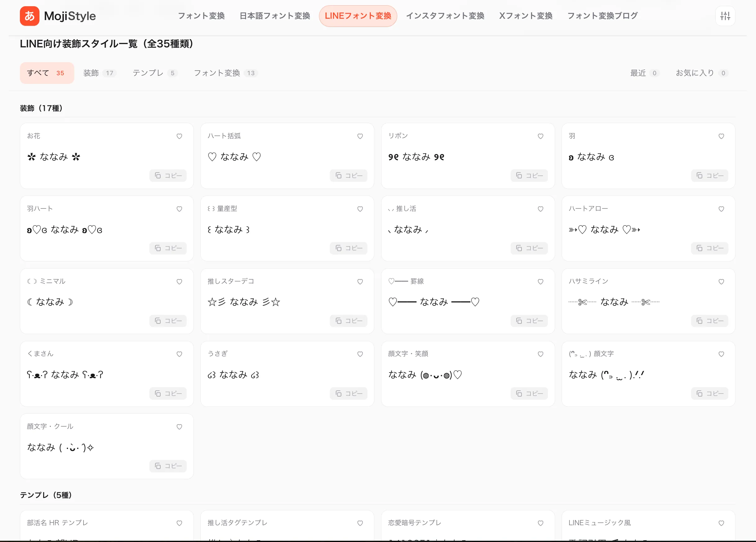Open 日本語フォント変換 page
The image size is (756, 542).
275,16
